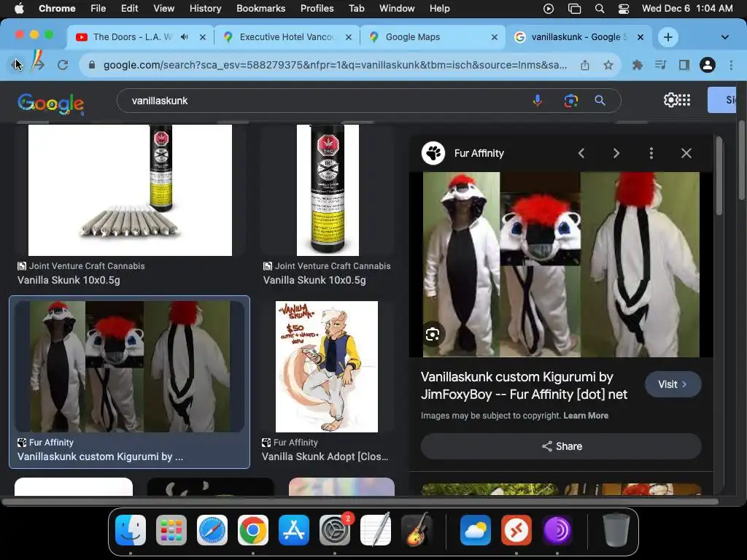Show previous image in preview panel
The image size is (747, 560).
point(581,153)
